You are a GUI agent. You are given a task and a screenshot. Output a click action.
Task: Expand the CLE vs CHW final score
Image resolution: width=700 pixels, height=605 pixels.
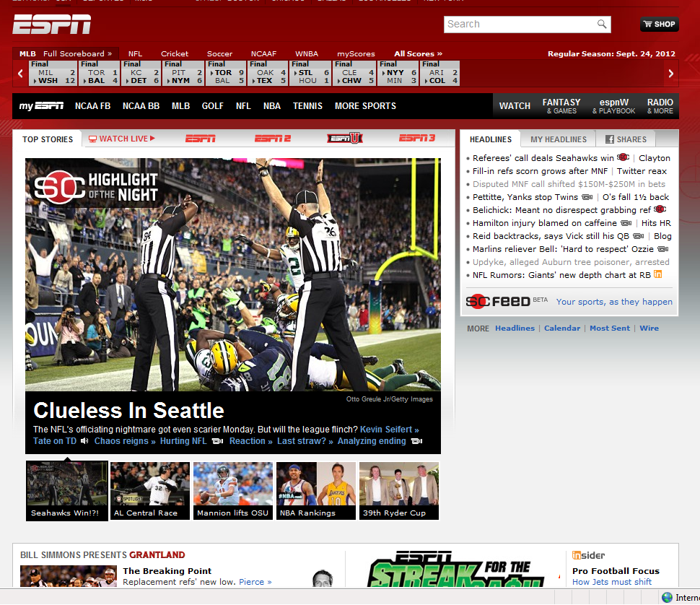pyautogui.click(x=354, y=73)
